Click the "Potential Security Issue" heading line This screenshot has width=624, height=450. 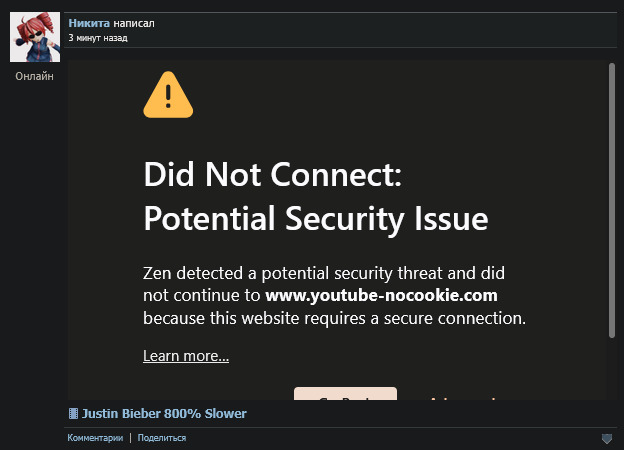tap(315, 218)
